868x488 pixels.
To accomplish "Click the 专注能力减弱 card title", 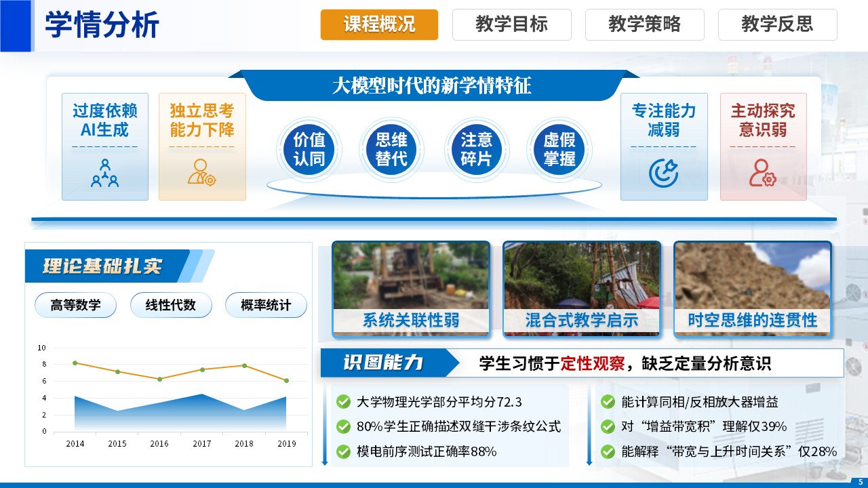I will (664, 120).
